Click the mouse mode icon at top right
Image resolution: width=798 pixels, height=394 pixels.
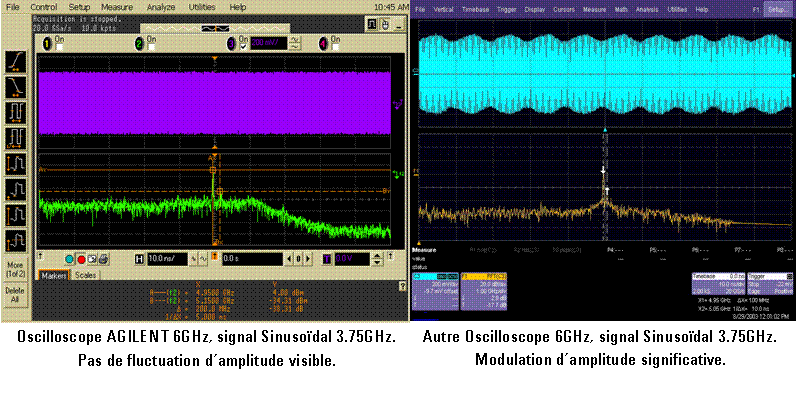[x=385, y=24]
